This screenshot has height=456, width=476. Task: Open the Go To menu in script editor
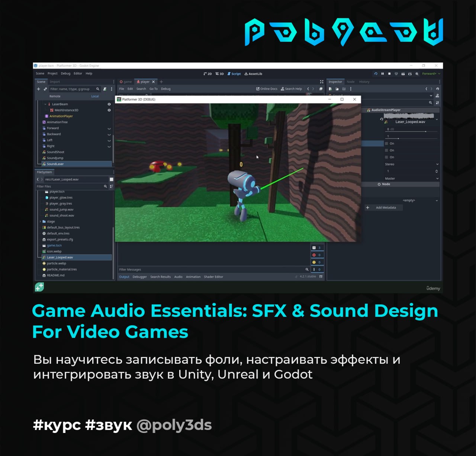coord(154,89)
